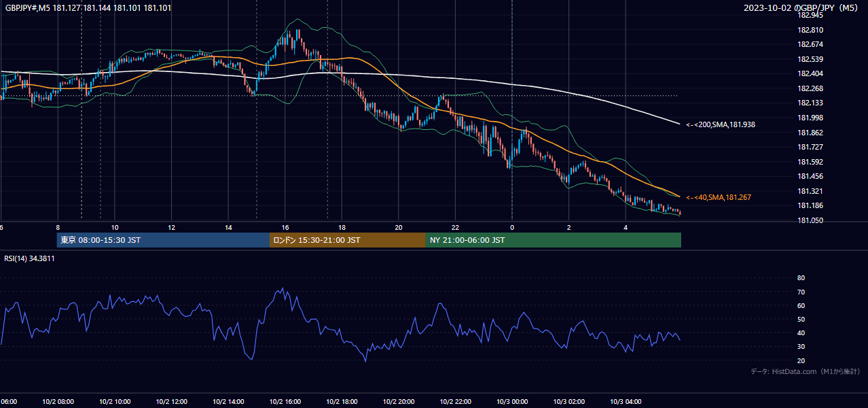Screen dimensions: 868x408
Task: Click price axis label 182.268
Action: point(810,88)
